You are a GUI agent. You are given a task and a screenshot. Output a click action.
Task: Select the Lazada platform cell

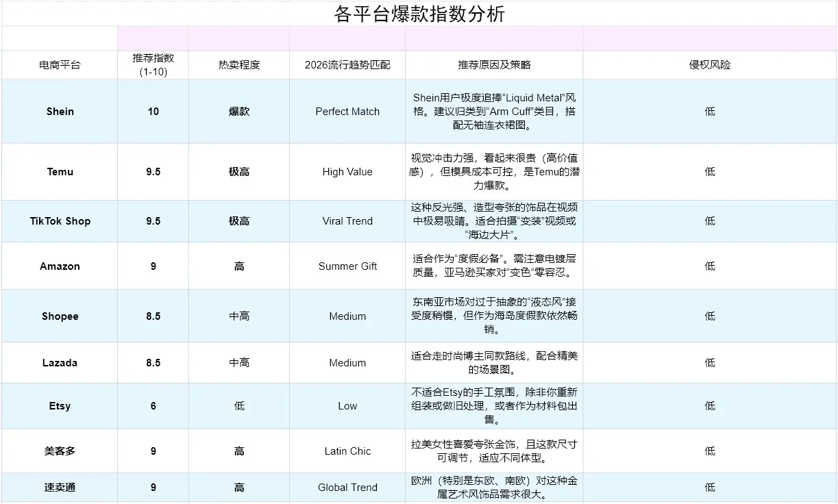(60, 363)
